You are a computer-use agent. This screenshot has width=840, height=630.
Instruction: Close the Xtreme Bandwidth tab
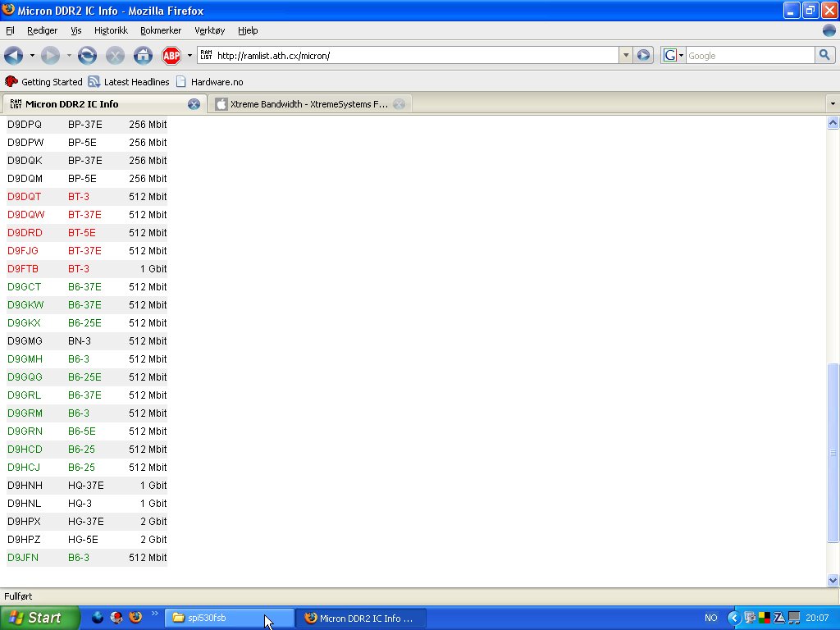click(399, 104)
